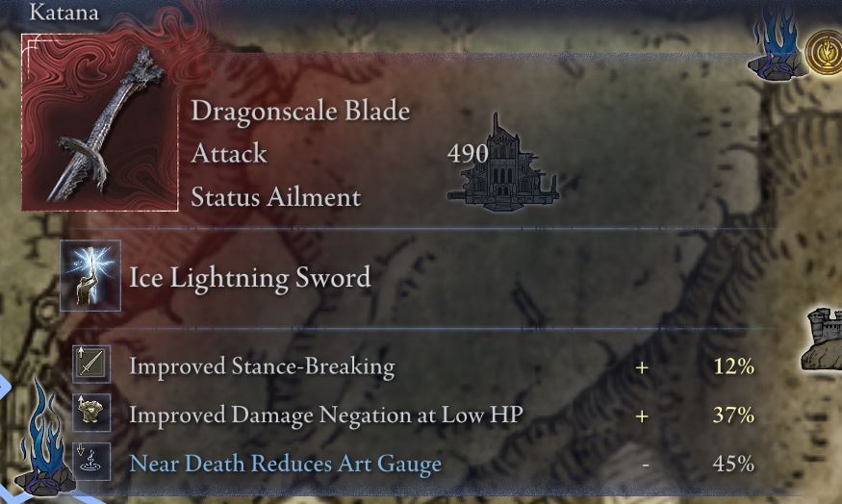Image resolution: width=842 pixels, height=504 pixels.
Task: Click the Near Death Reduces Art Gauge text
Action: click(286, 464)
